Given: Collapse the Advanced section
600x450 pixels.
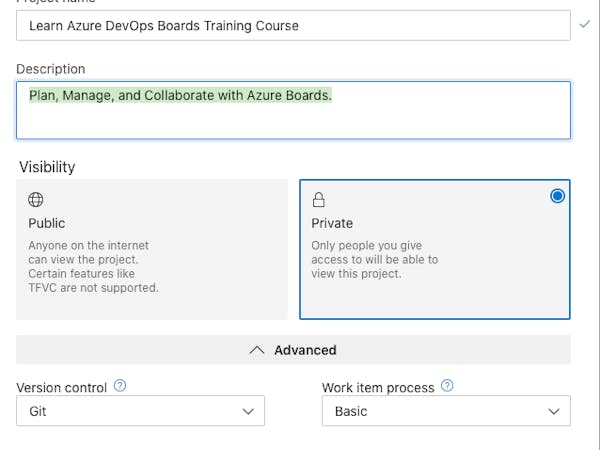Looking at the screenshot, I should pyautogui.click(x=293, y=350).
